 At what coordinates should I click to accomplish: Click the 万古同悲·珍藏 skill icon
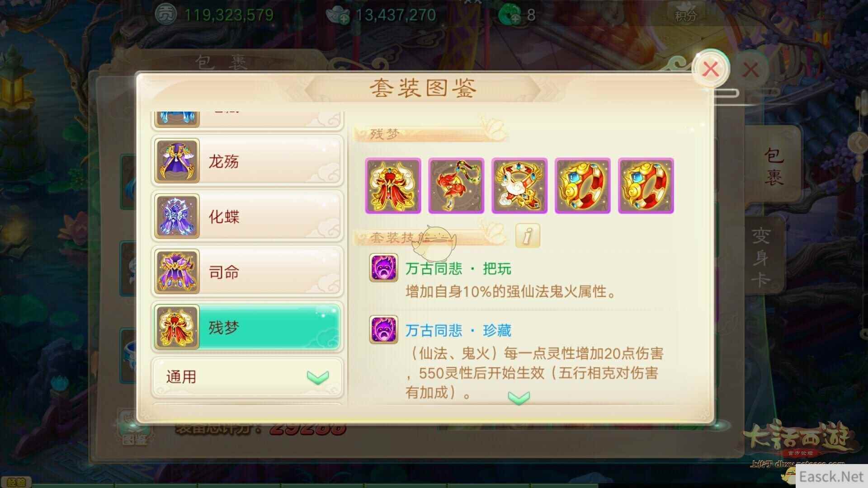[x=384, y=329]
